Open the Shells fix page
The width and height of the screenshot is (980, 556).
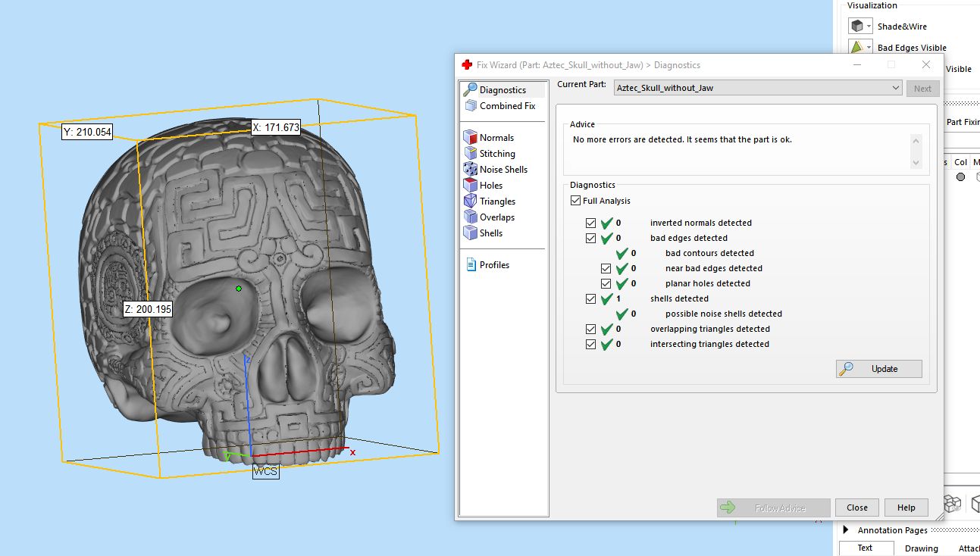(x=490, y=233)
